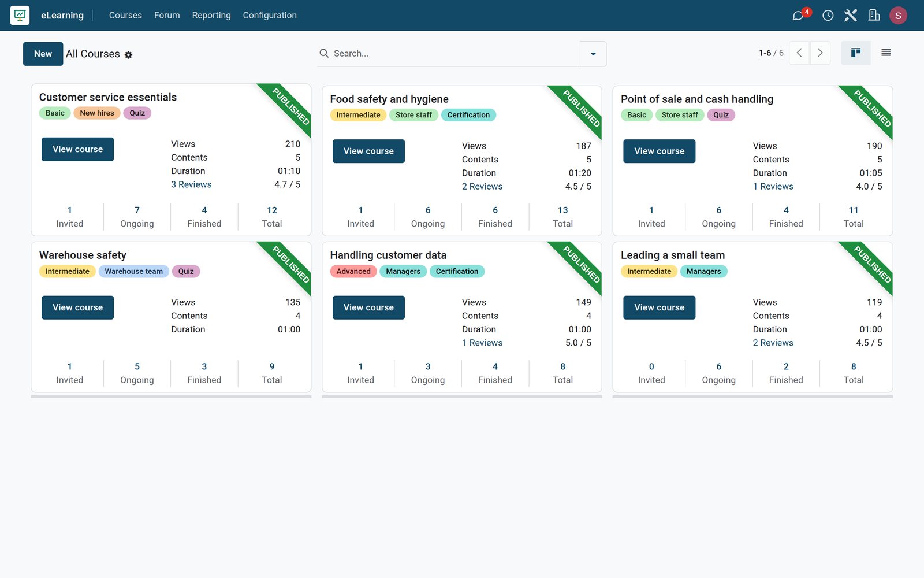
Task: Open Customer service essentials Ongoing attendees
Action: (137, 217)
